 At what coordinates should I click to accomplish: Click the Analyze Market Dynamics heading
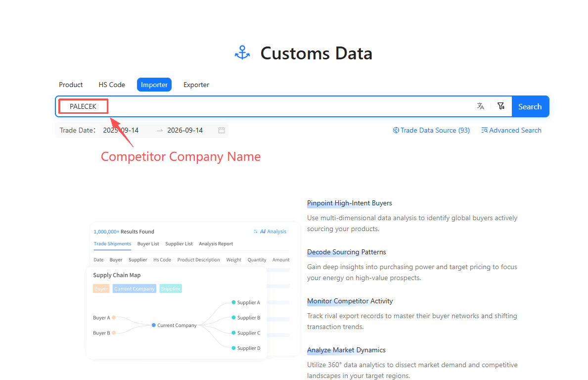tap(346, 350)
